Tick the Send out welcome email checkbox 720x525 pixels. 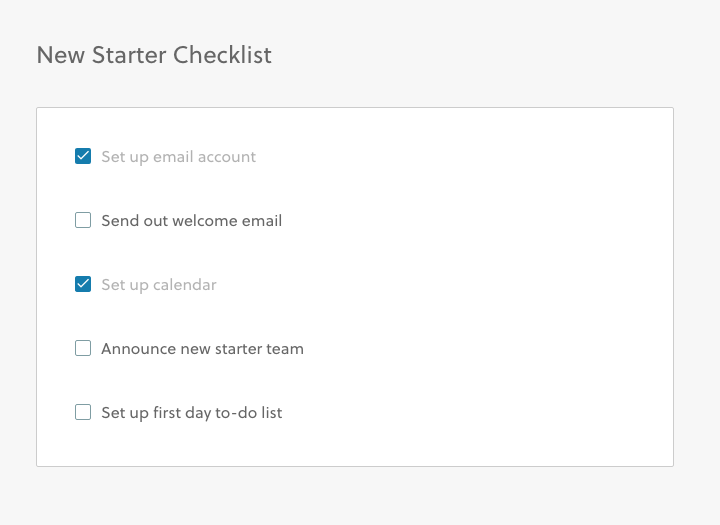coord(83,220)
